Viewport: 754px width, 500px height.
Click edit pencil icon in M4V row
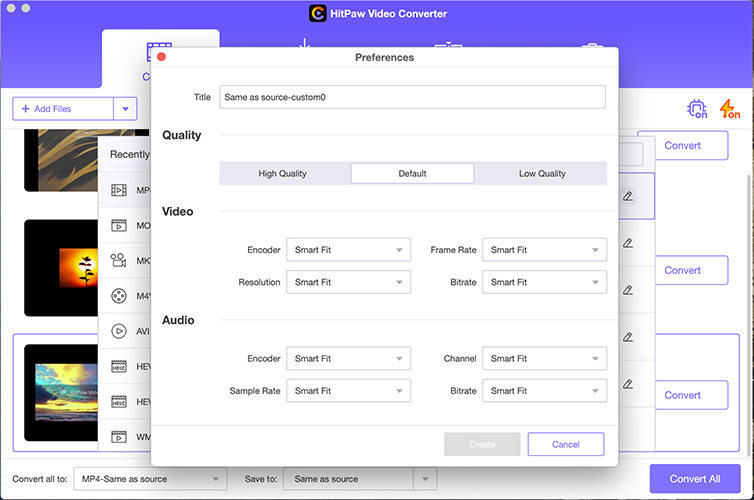(628, 290)
